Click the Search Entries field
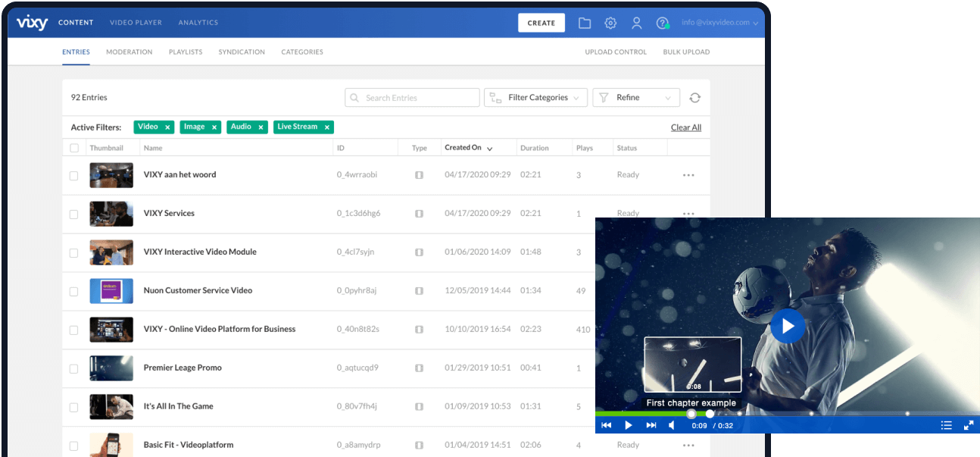 click(412, 98)
